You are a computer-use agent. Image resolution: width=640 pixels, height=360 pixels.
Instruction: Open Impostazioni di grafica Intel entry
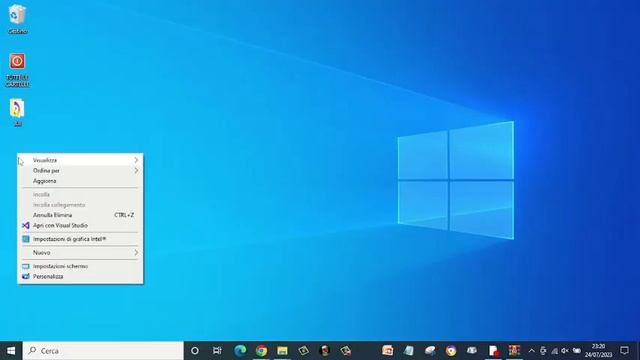[80, 239]
